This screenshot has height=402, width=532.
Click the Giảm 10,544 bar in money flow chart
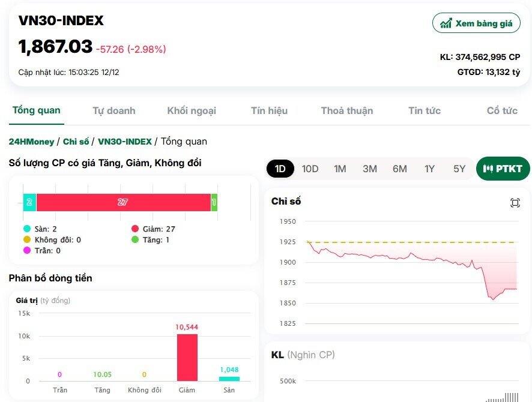point(187,357)
